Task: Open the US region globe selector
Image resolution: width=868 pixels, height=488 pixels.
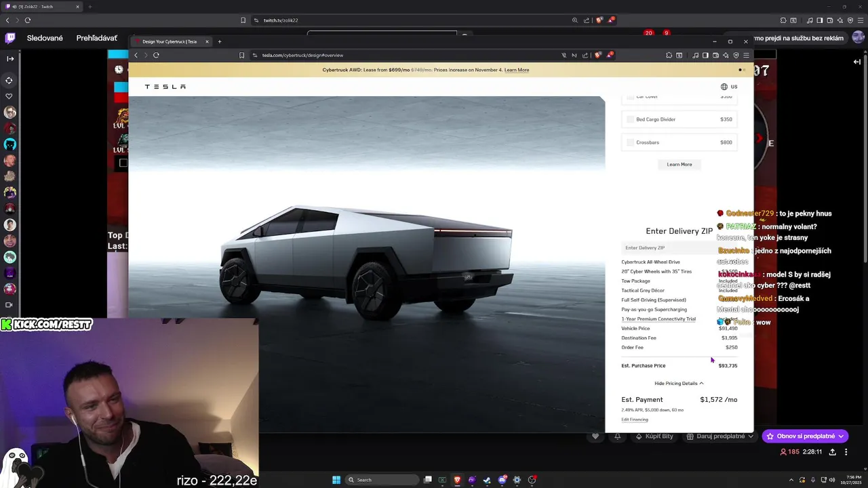Action: 729,87
